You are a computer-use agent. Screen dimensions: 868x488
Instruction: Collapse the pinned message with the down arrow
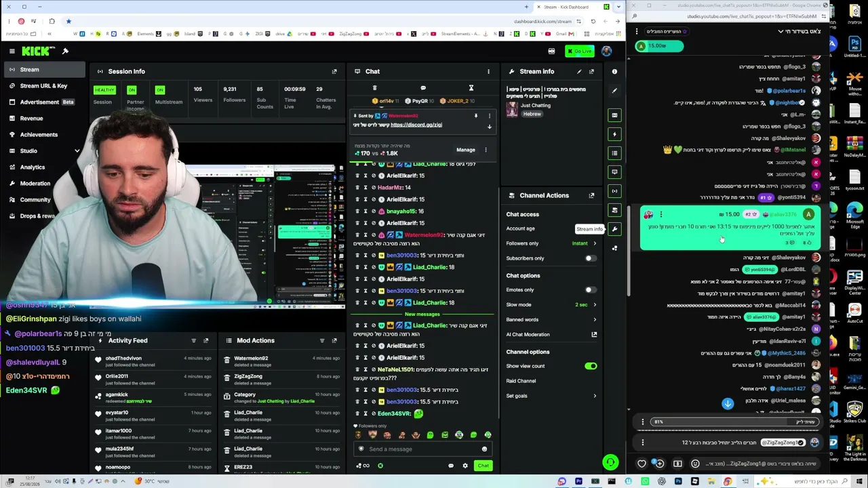pos(490,127)
